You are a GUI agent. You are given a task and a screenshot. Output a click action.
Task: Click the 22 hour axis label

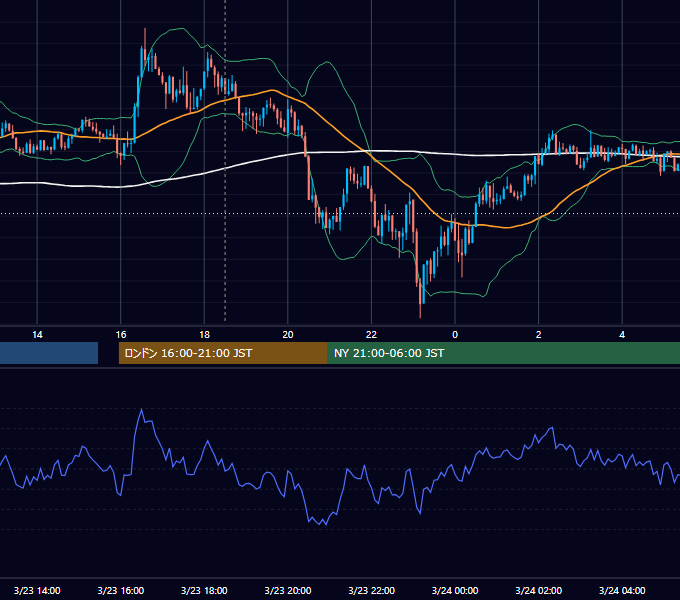pyautogui.click(x=371, y=335)
